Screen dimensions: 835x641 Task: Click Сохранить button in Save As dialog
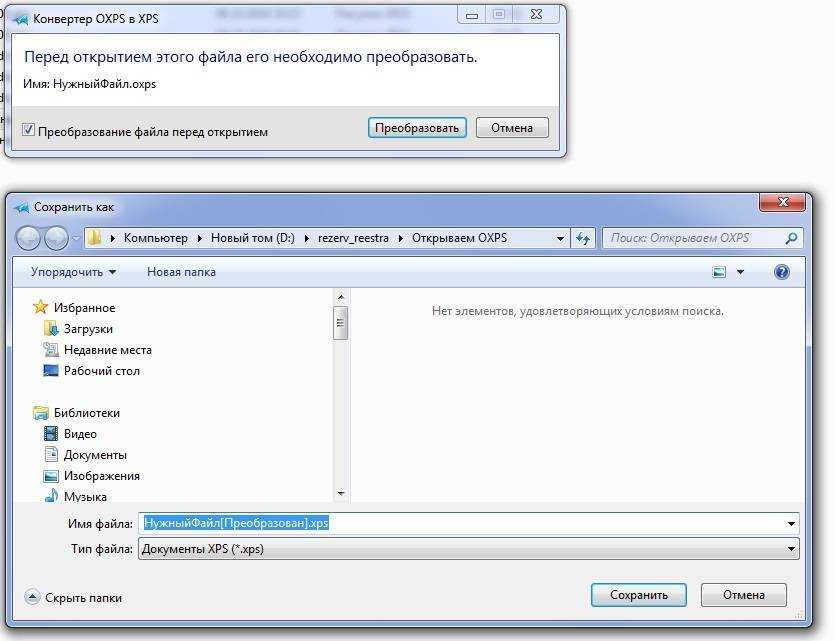point(638,595)
